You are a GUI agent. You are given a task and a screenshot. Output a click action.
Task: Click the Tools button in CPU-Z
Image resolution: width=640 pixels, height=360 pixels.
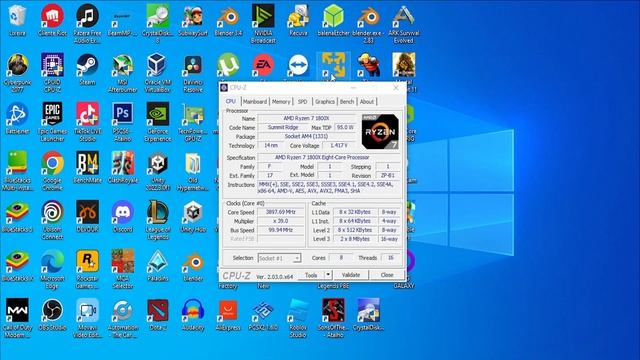click(311, 275)
